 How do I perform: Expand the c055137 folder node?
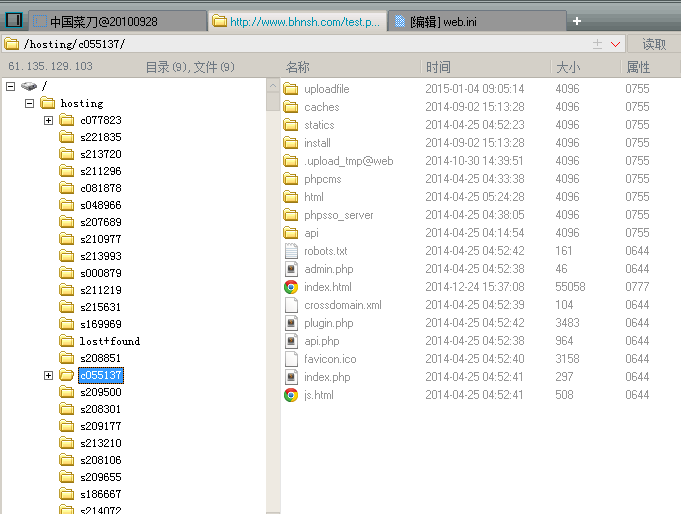[49, 375]
